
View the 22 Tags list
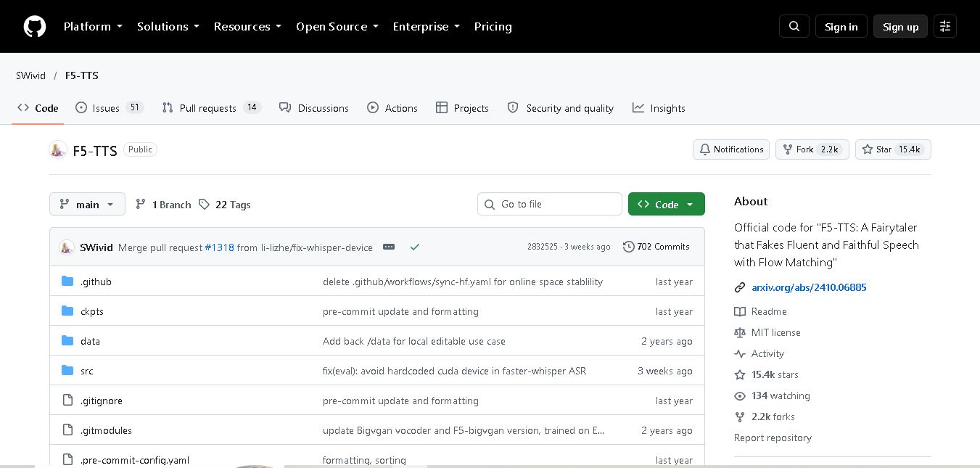[225, 205]
